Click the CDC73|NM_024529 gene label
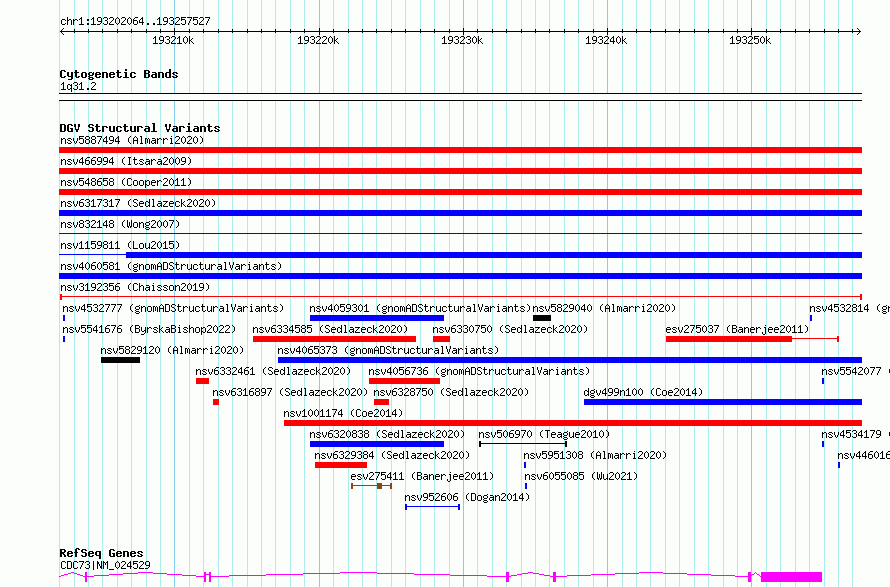890x587 pixels. point(106,565)
